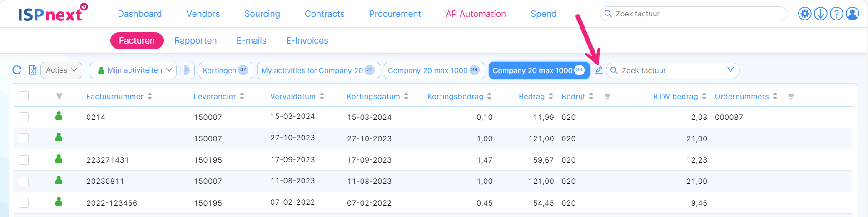Open the Mijn activiteiten dropdown
This screenshot has width=868, height=217.
[x=133, y=70]
